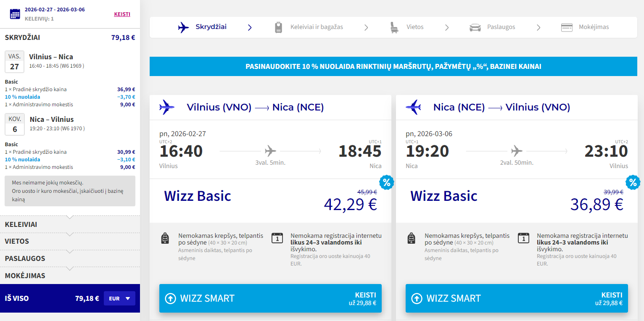644x321 pixels.
Task: Expand the PASLAUGOS section in sidebar
Action: click(70, 258)
